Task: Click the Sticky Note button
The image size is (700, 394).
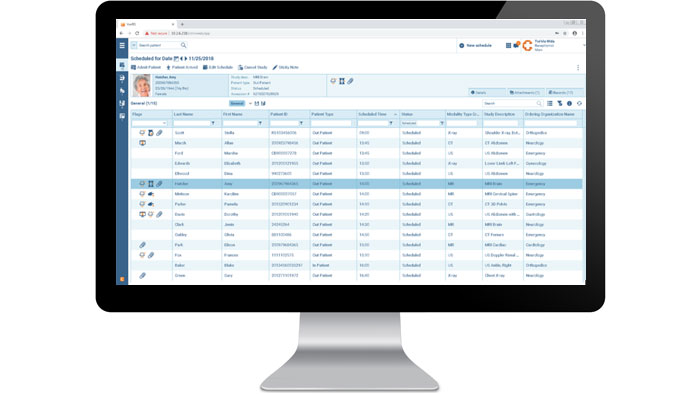Action: (x=286, y=67)
